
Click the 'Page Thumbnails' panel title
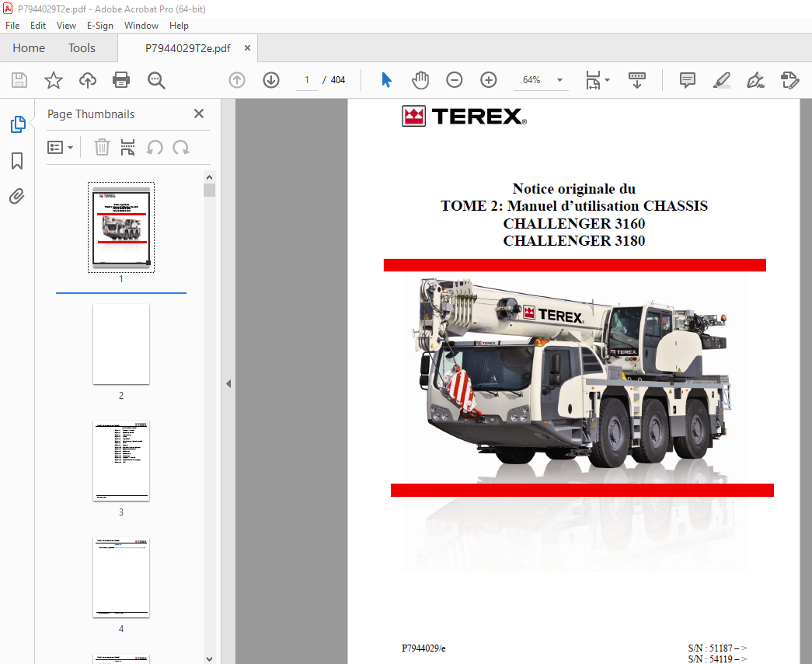pyautogui.click(x=91, y=114)
